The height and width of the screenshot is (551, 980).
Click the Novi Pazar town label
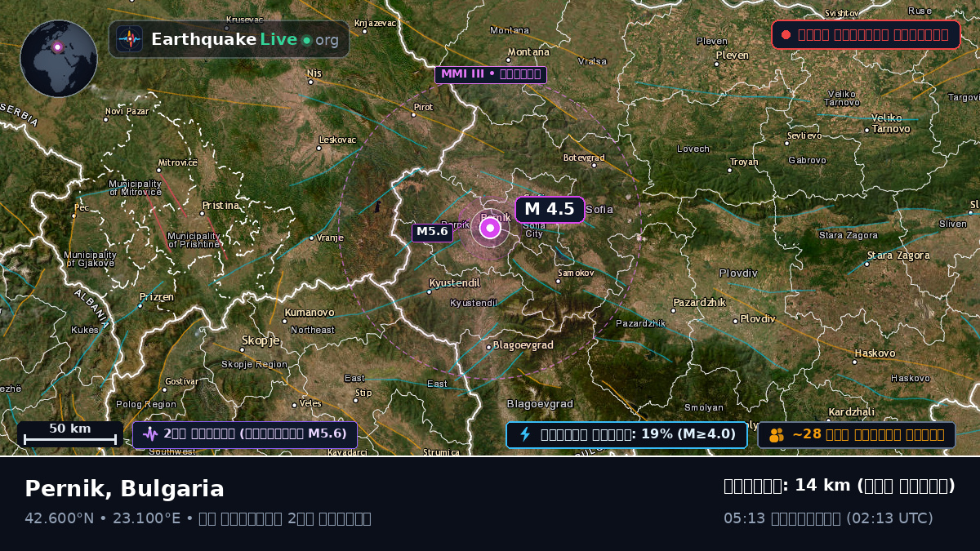pos(127,111)
